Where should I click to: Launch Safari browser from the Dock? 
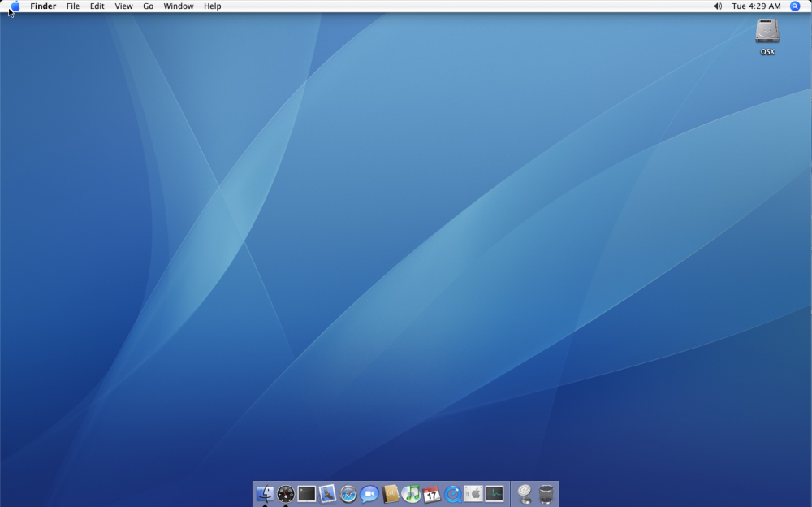[348, 494]
